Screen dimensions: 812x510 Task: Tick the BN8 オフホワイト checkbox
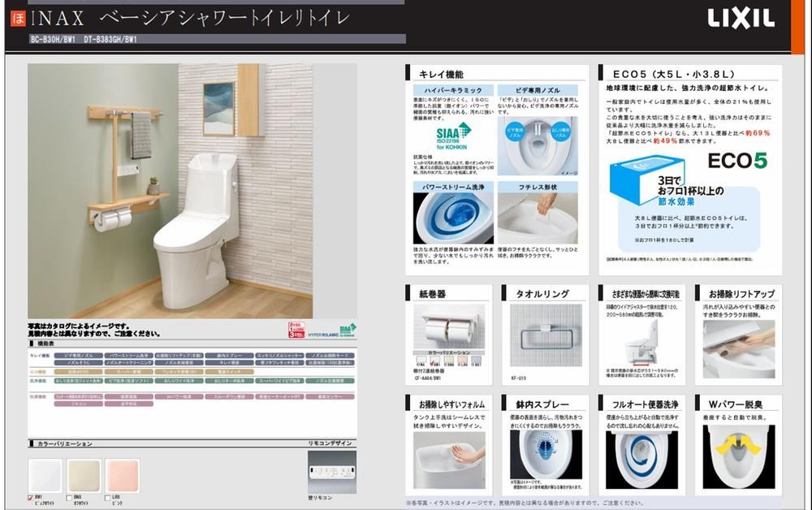click(x=69, y=498)
